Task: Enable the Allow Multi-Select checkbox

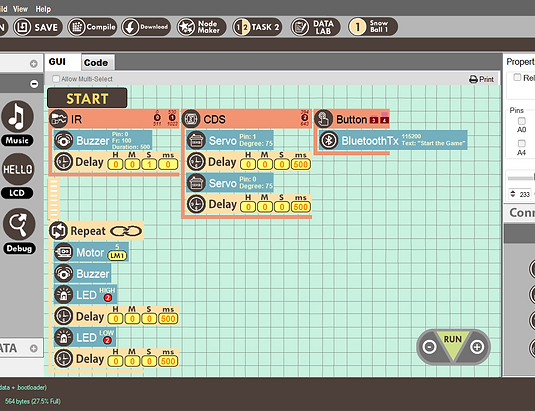Action: pos(56,79)
